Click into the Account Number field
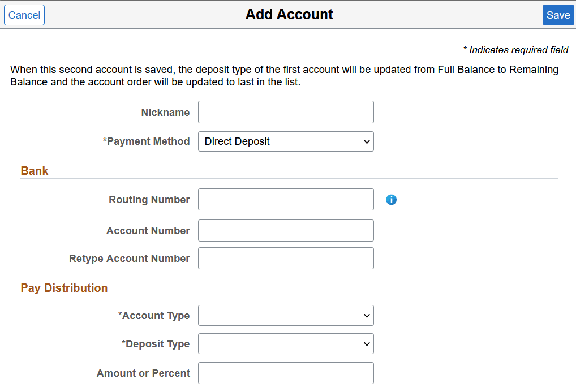Image resolution: width=576 pixels, height=392 pixels. click(285, 230)
